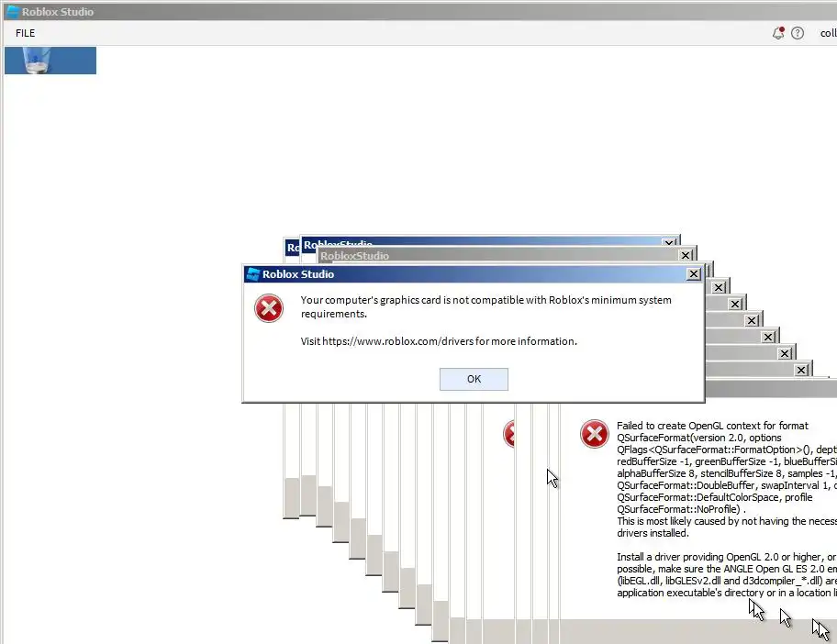Click the error icon beside OpenGL failure message
837x644 pixels.
click(x=594, y=433)
